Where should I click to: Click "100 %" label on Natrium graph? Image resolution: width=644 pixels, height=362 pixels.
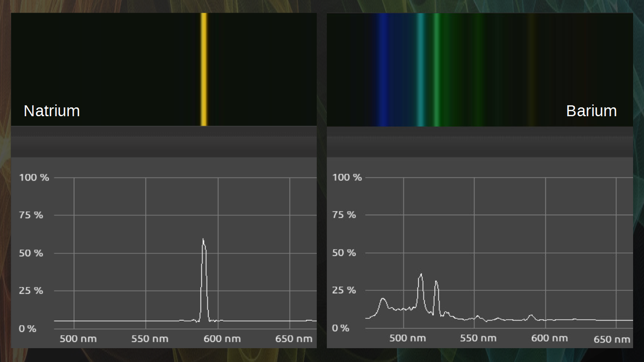tap(34, 177)
